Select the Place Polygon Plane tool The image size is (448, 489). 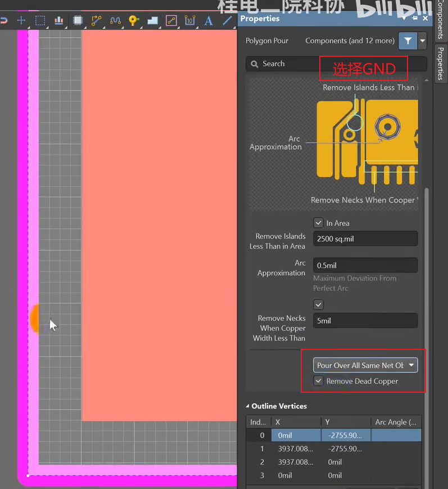(x=152, y=21)
